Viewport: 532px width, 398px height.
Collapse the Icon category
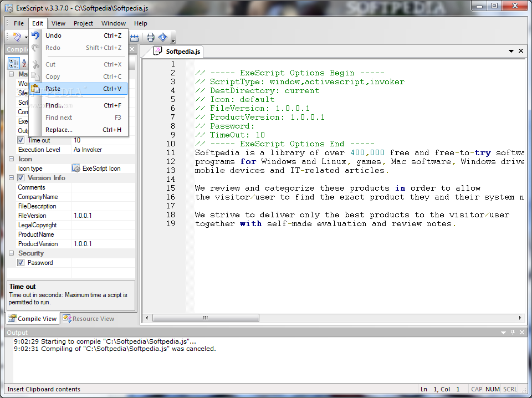pyautogui.click(x=11, y=159)
